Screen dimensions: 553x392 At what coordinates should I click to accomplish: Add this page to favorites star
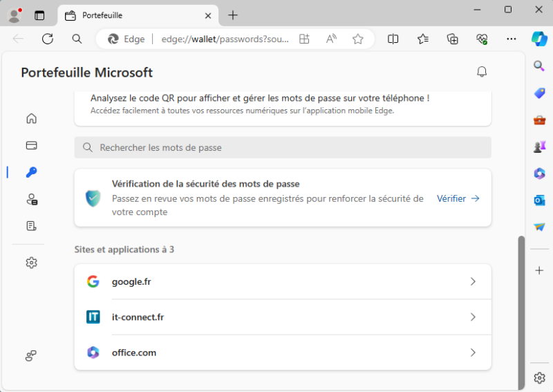coord(358,39)
